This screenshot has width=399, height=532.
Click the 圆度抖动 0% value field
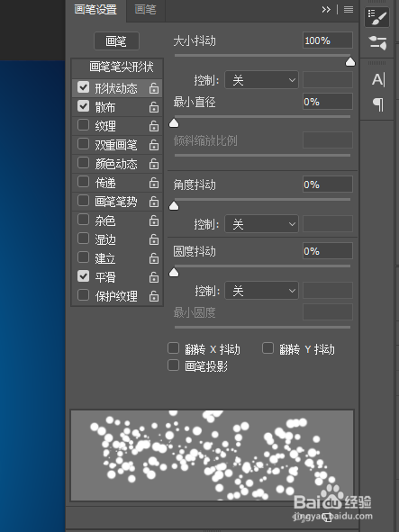point(328,251)
